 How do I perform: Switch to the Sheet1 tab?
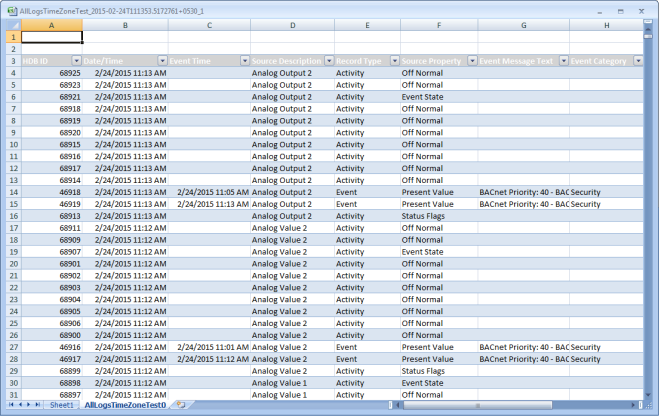point(62,405)
